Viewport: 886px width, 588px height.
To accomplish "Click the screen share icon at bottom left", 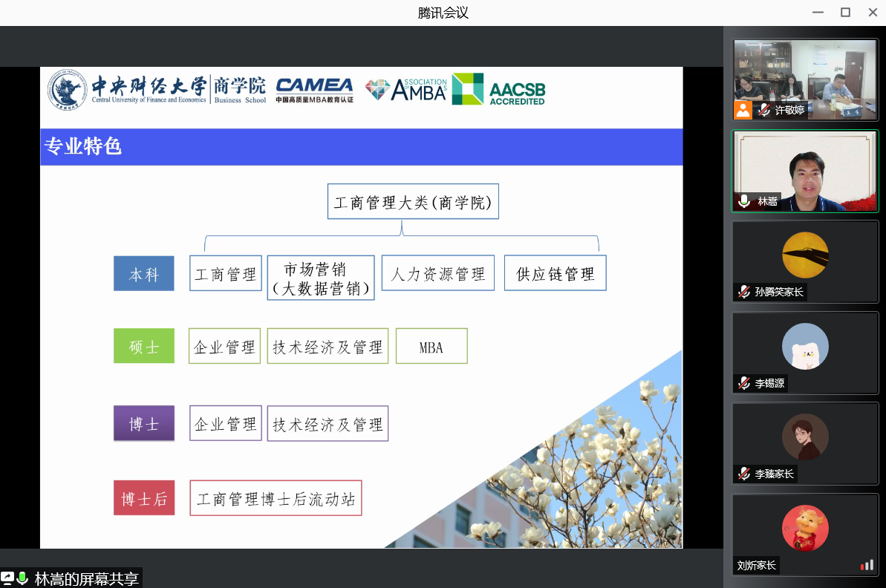I will [x=7, y=578].
